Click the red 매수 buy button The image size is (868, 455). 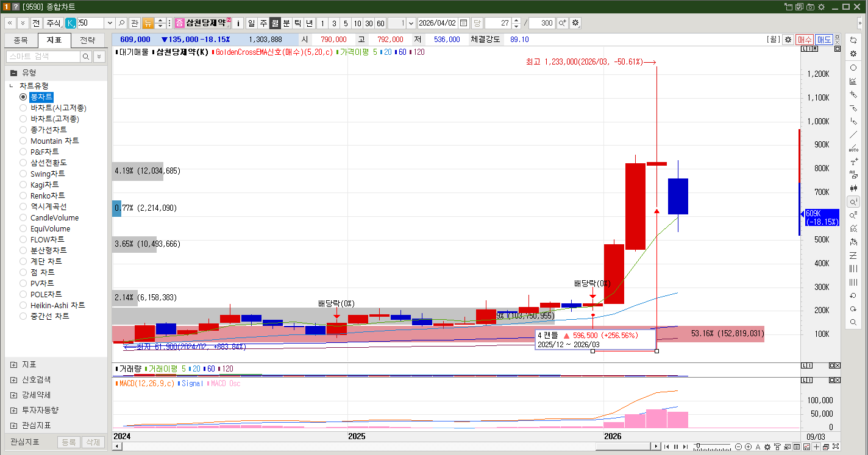tap(805, 40)
